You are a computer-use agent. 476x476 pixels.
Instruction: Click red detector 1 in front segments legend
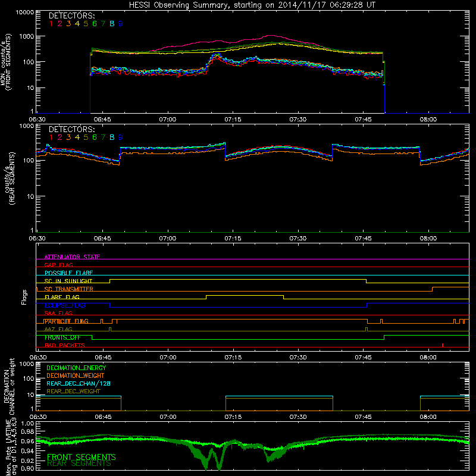[51, 24]
